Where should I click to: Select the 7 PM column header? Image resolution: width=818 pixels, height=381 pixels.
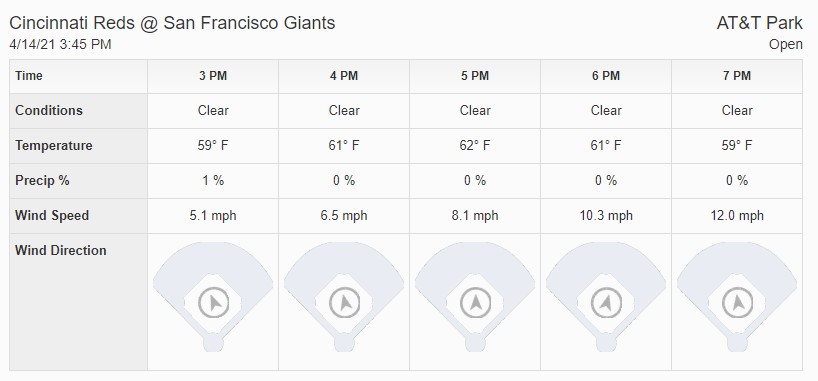click(737, 76)
